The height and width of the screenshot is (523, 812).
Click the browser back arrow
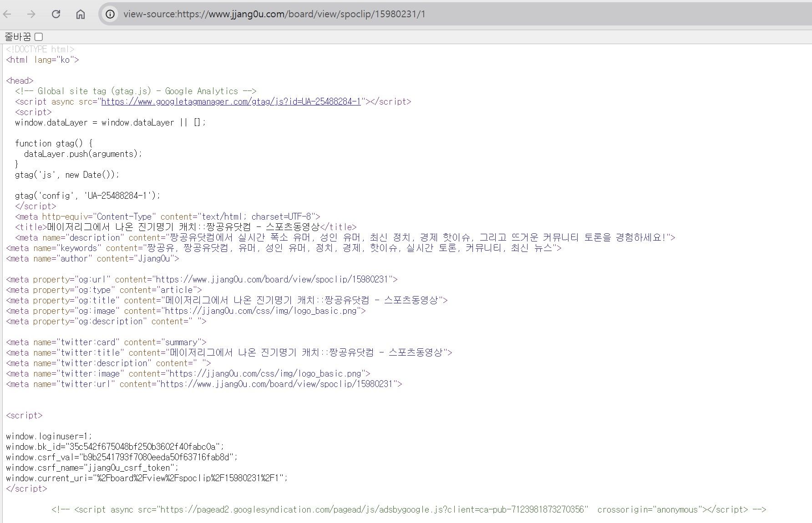pyautogui.click(x=7, y=14)
